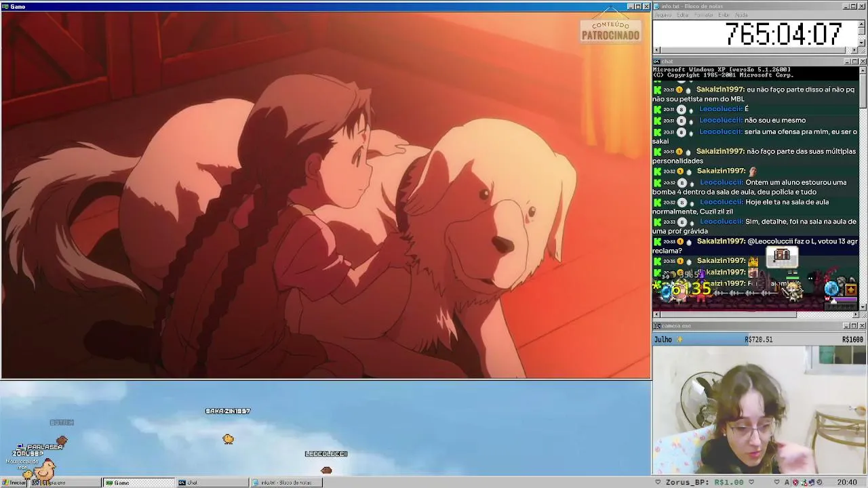Click the system tray clock 20:40

coord(846,483)
